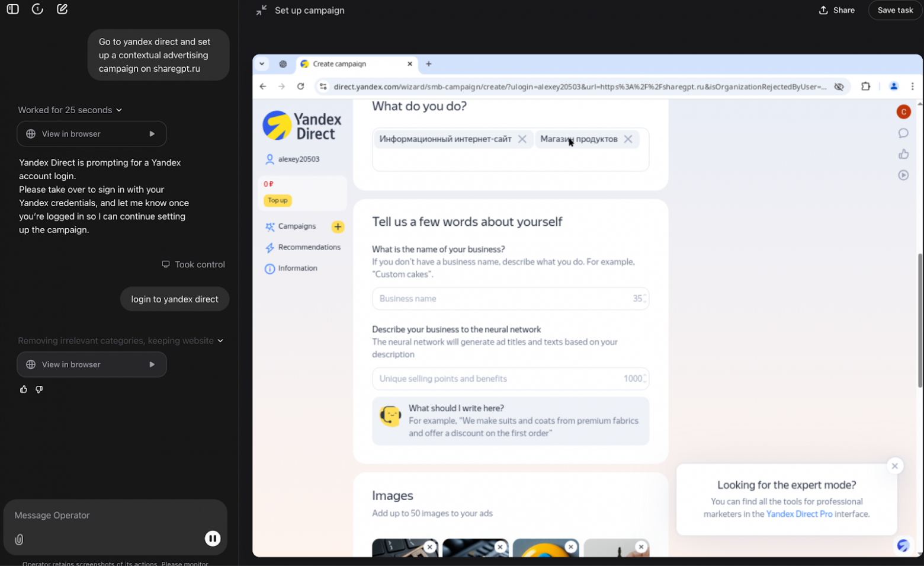Close the expert mode popup
924x566 pixels.
(895, 466)
